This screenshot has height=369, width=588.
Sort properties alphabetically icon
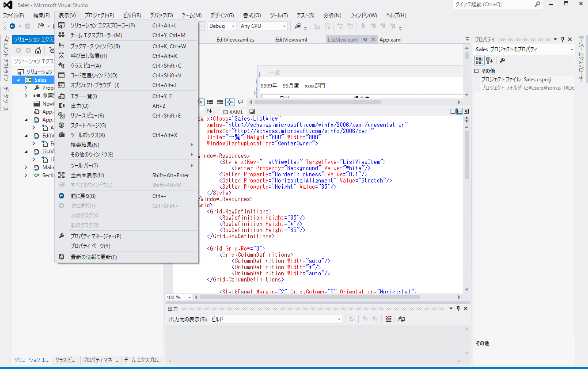pos(489,61)
